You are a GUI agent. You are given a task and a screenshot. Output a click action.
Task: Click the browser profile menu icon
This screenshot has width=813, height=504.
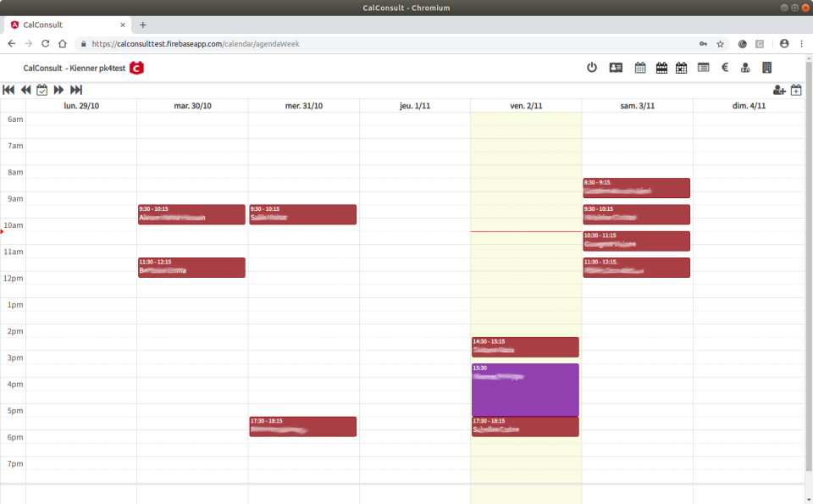pyautogui.click(x=783, y=43)
